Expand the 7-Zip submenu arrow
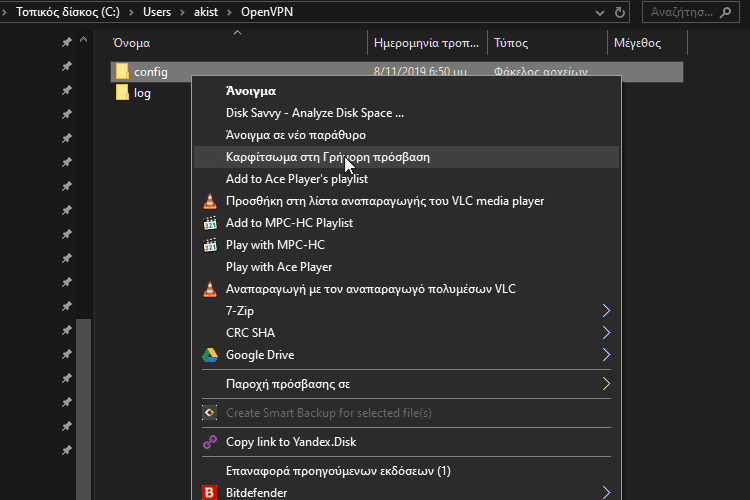750x500 pixels. pyautogui.click(x=606, y=311)
